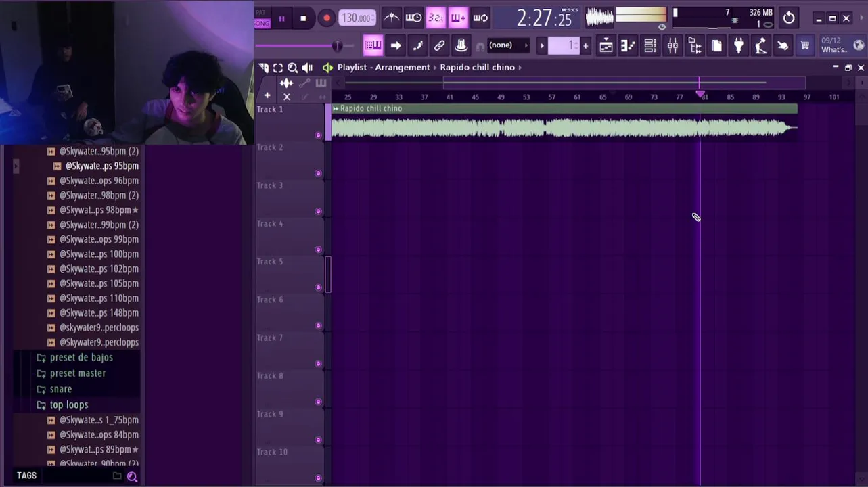The width and height of the screenshot is (868, 487).
Task: Click the right-arrow toolbar icon
Action: pos(396,45)
